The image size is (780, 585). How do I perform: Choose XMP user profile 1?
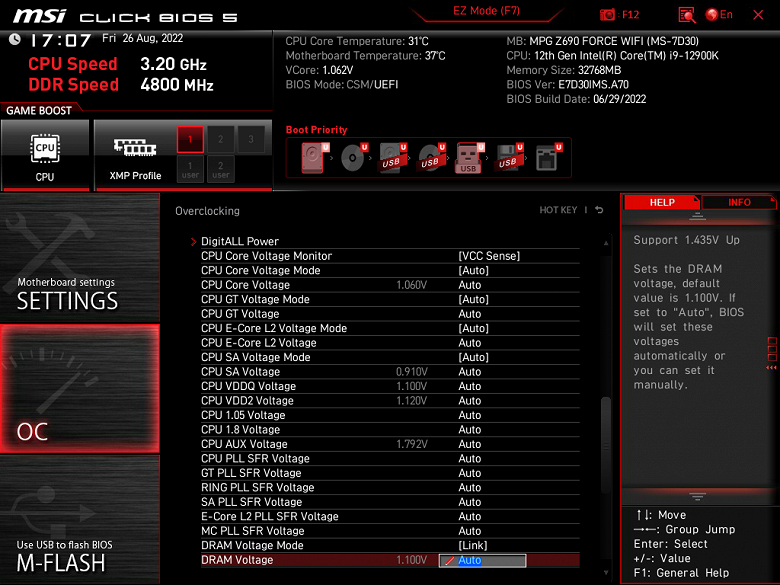tap(190, 169)
